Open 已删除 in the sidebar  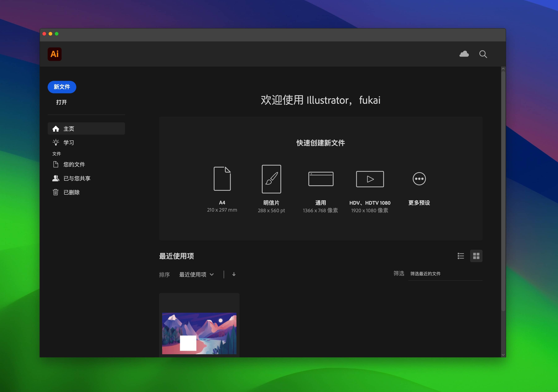[x=86, y=192]
